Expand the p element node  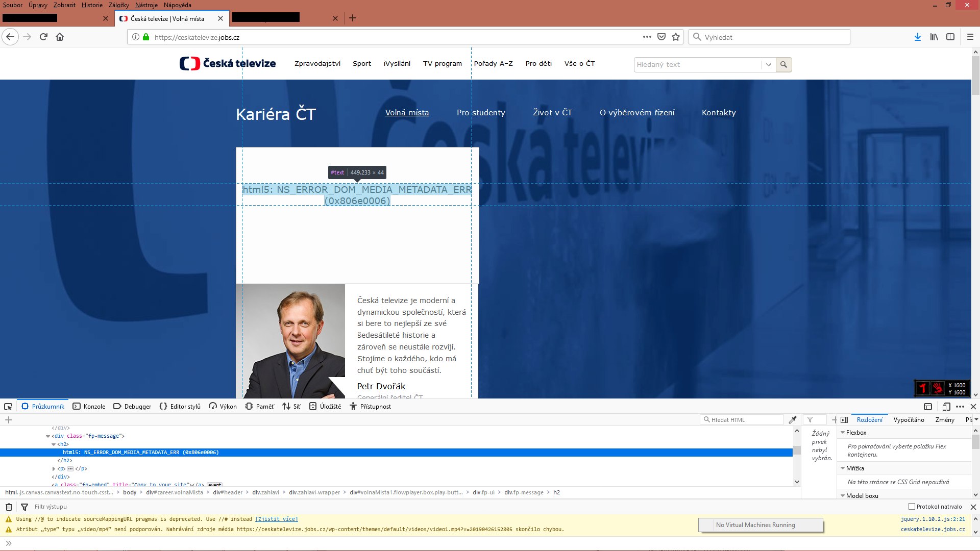[54, 469]
